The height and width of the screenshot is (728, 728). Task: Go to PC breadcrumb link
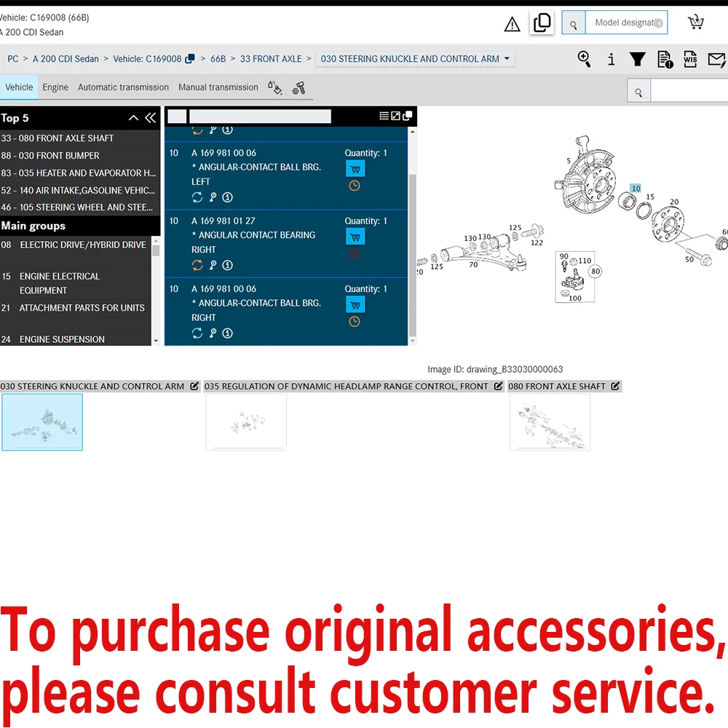(x=13, y=59)
